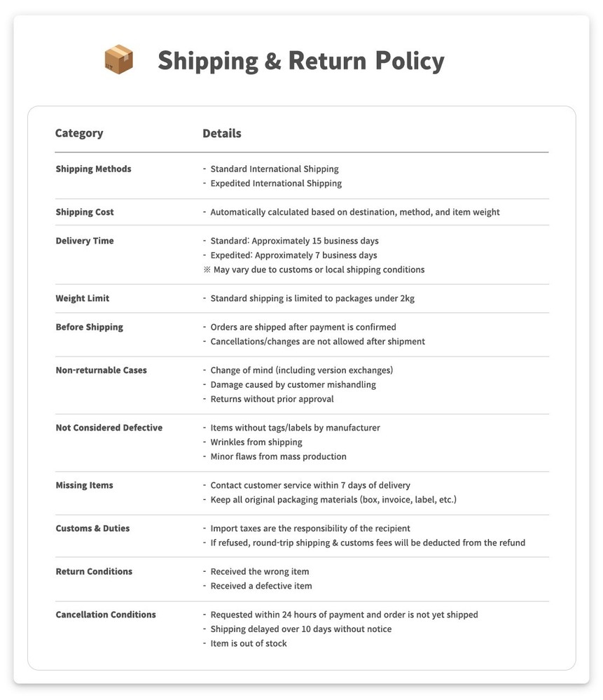The image size is (603, 700).
Task: Select the Shipping Methods row label
Action: click(x=93, y=169)
